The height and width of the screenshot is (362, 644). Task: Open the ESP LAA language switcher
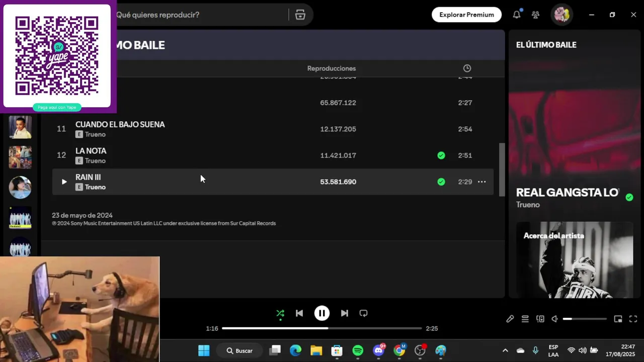[553, 350]
